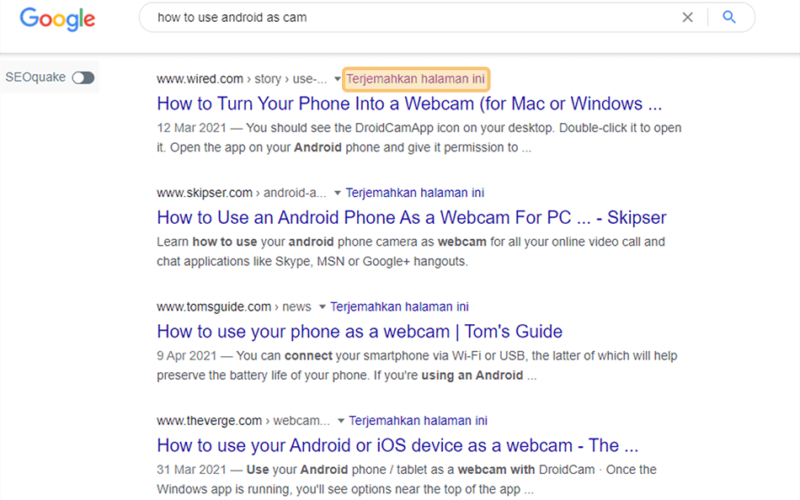Image resolution: width=800 pixels, height=500 pixels.
Task: Translate the skipser.com result page
Action: [x=415, y=193]
